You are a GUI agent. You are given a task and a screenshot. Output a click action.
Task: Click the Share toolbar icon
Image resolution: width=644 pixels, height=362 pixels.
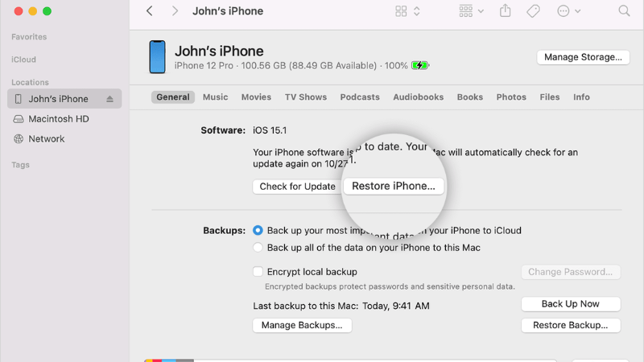click(x=506, y=10)
